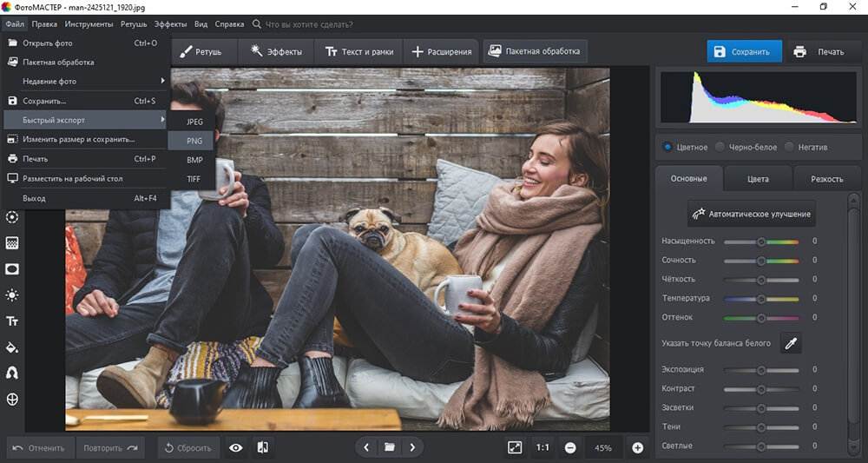Select the Черно-белое radio button
This screenshot has height=463, width=868.
[x=720, y=147]
